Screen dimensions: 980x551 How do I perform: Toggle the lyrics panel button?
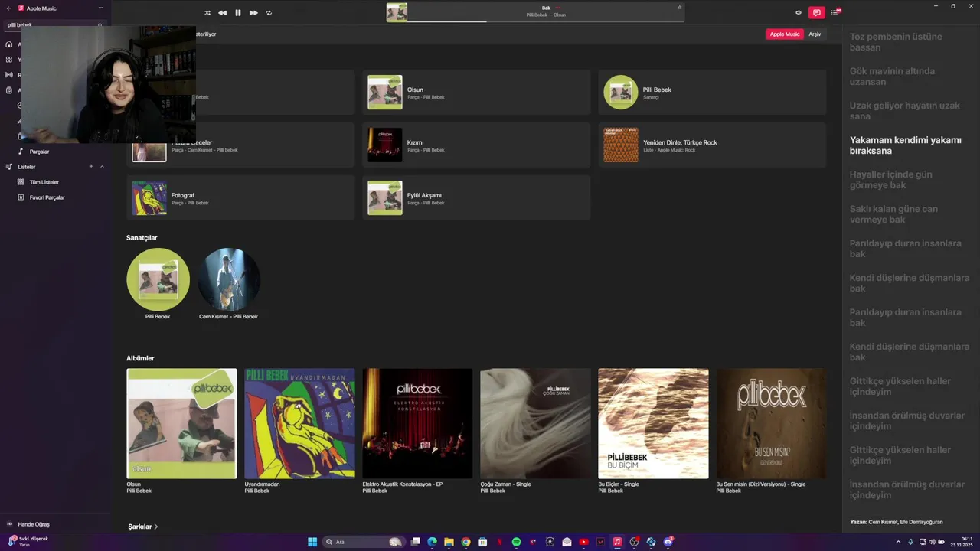coord(817,12)
